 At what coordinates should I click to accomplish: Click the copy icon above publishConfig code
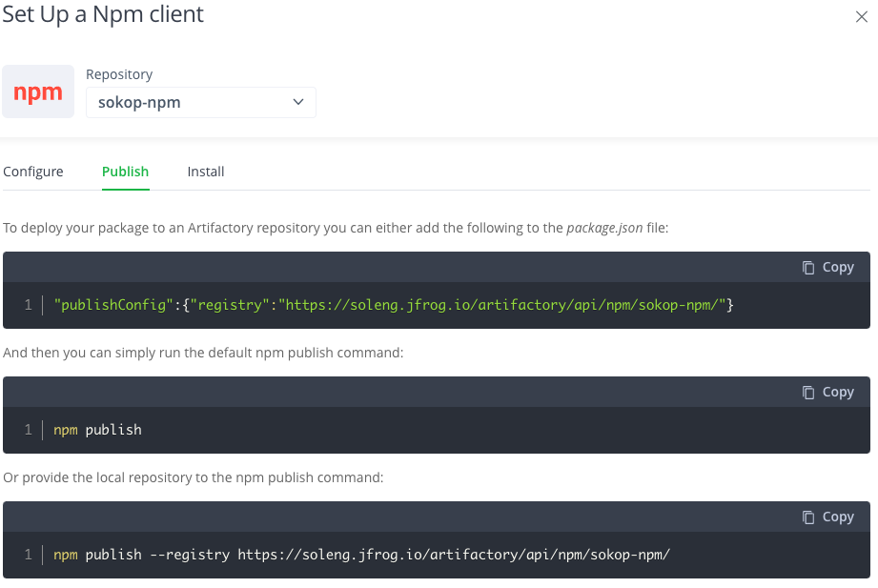pos(808,268)
